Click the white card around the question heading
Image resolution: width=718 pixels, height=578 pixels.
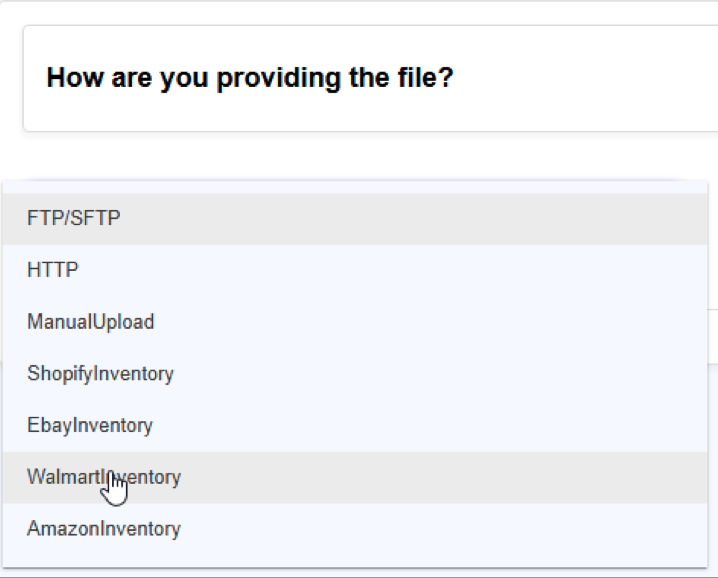tap(370, 78)
